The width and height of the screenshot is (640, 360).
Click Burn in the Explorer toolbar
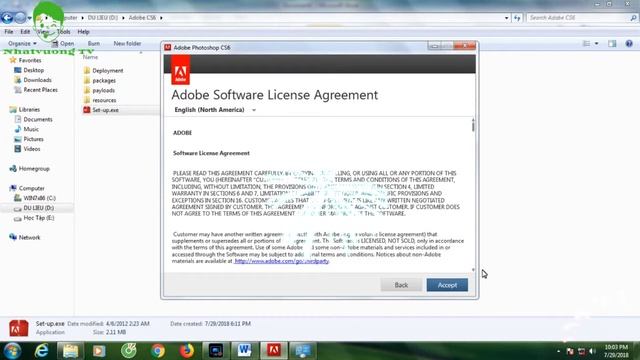pos(93,43)
